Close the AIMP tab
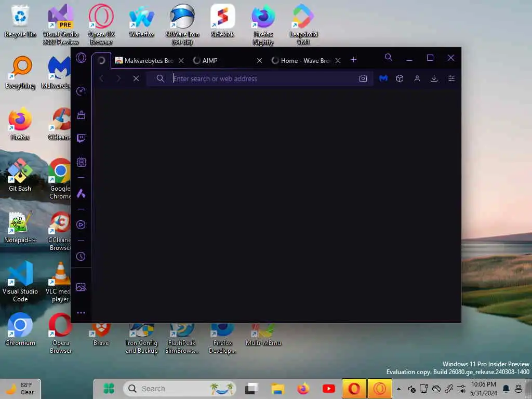This screenshot has height=399, width=532. [259, 60]
